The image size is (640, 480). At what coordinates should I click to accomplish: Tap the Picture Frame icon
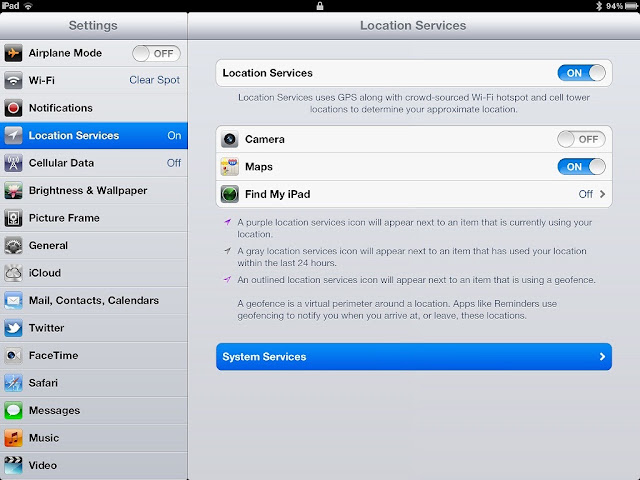pos(13,218)
